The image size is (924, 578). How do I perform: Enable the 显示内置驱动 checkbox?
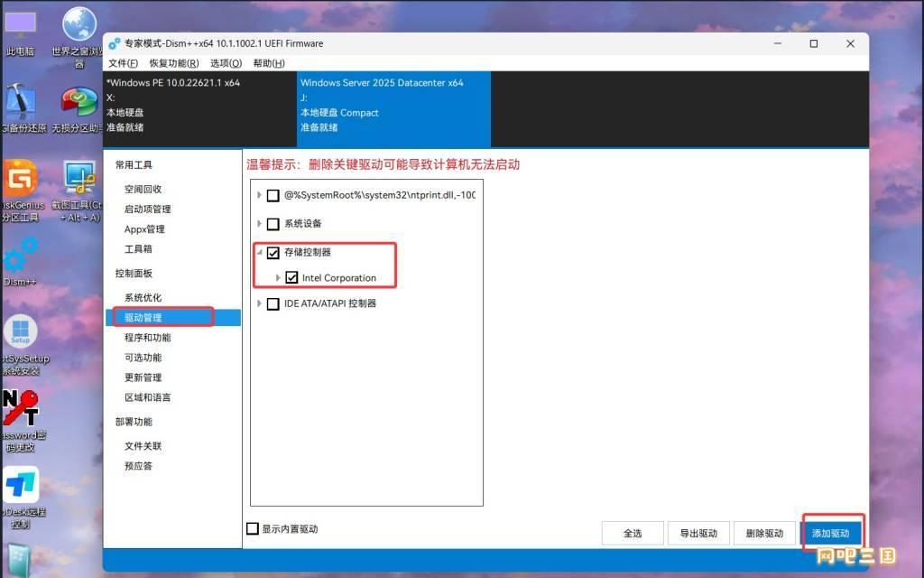(253, 528)
